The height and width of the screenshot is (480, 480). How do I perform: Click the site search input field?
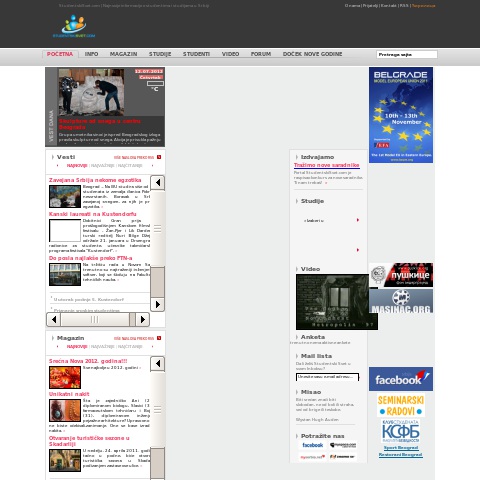407,55
